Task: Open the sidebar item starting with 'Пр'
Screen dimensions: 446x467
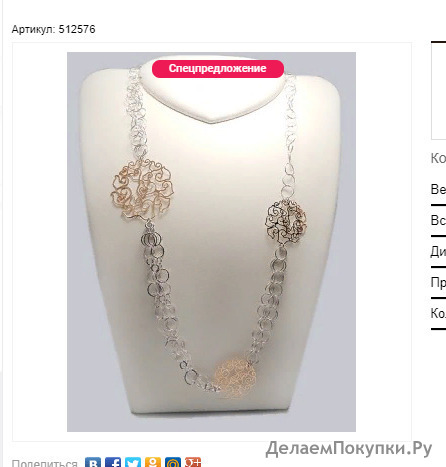Action: coord(438,282)
